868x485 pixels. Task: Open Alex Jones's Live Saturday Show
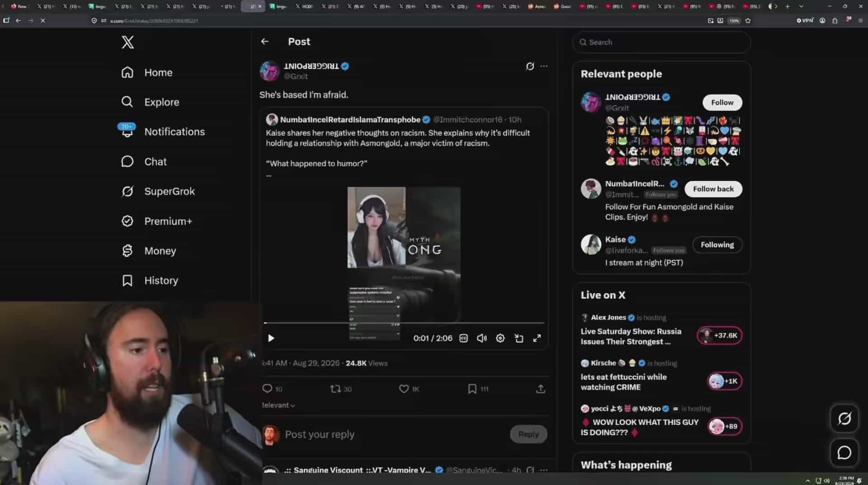631,337
